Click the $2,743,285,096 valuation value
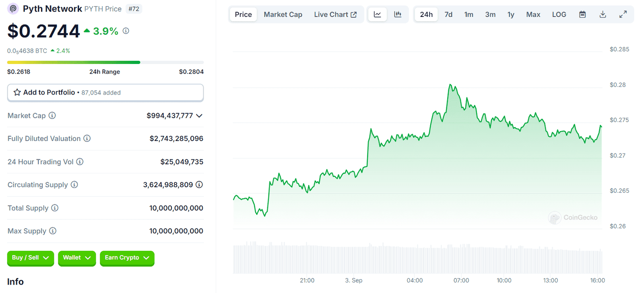Viewport: 644px width, 293px height. 176,138
